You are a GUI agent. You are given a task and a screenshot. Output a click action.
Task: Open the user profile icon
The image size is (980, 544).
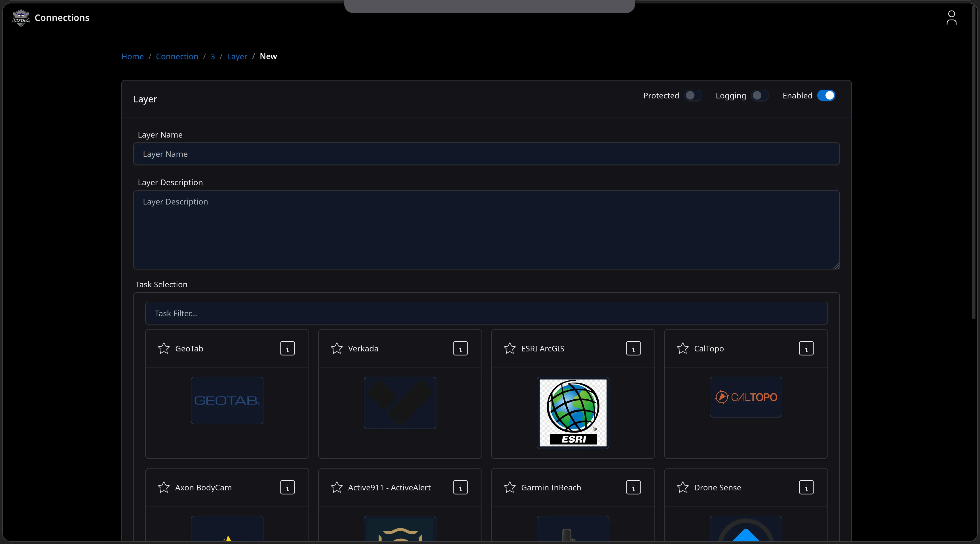pyautogui.click(x=951, y=18)
